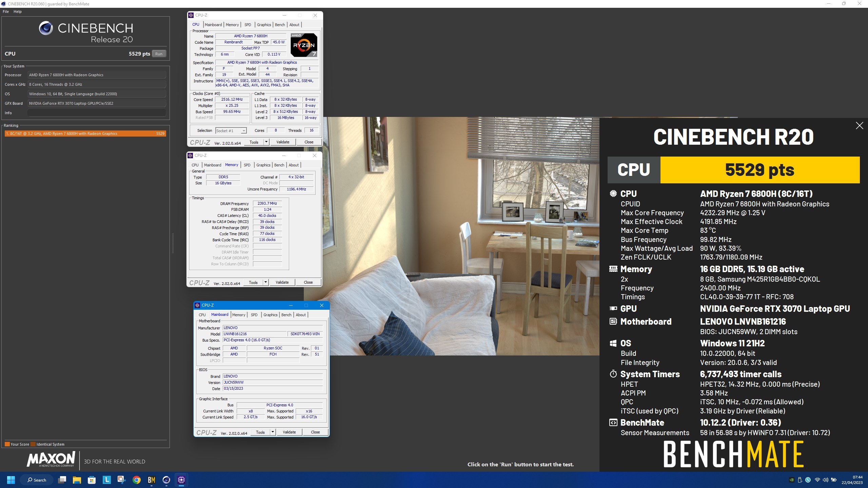Open the Windows Start menu
Image resolution: width=868 pixels, height=488 pixels.
pos(11,480)
